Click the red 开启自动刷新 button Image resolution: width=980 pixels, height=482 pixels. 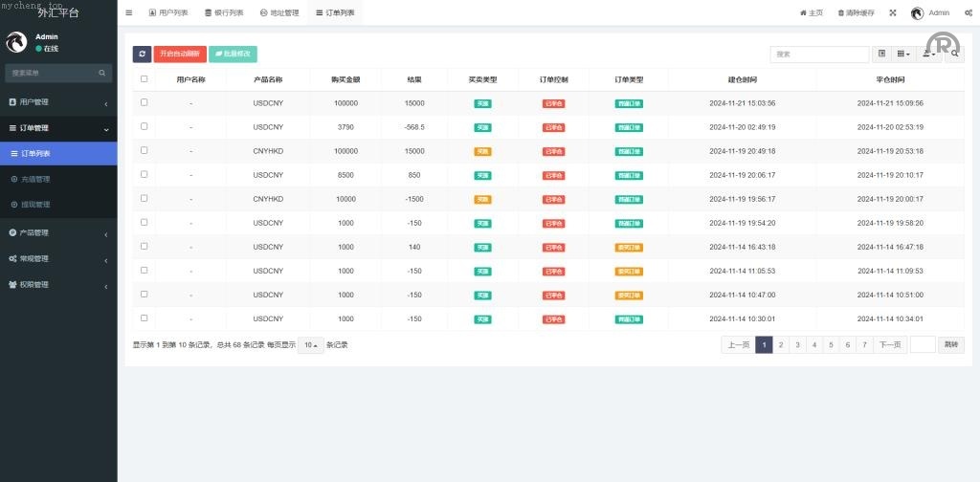179,55
